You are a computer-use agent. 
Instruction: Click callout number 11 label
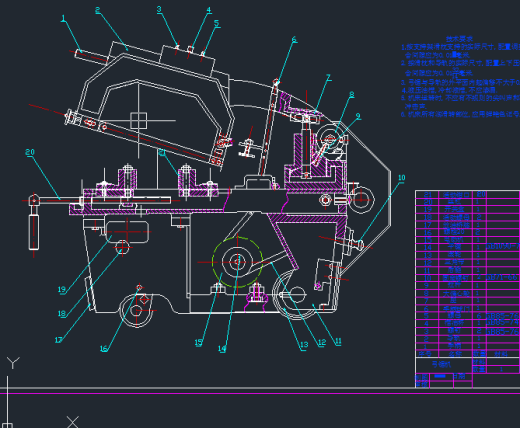pos(338,341)
